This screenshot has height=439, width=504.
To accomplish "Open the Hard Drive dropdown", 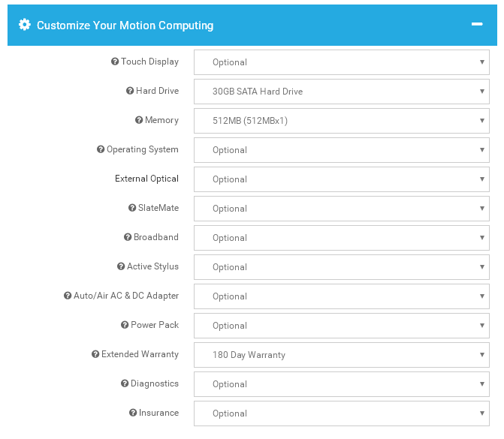I will click(x=341, y=92).
